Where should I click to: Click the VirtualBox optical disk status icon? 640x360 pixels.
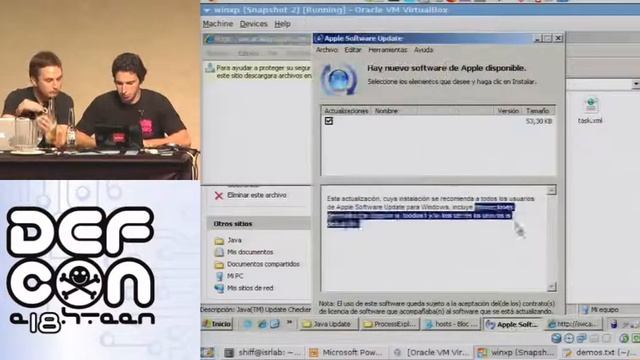tap(569, 338)
